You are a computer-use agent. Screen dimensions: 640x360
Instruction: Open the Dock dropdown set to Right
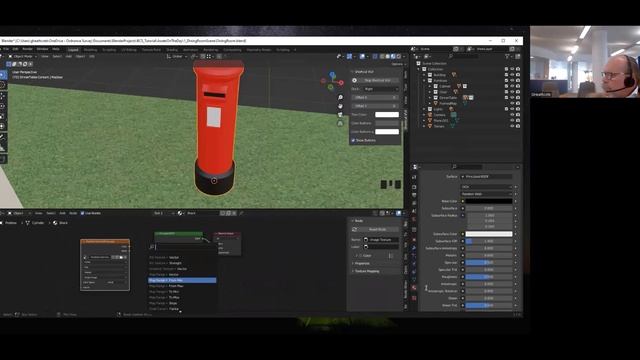click(x=380, y=89)
